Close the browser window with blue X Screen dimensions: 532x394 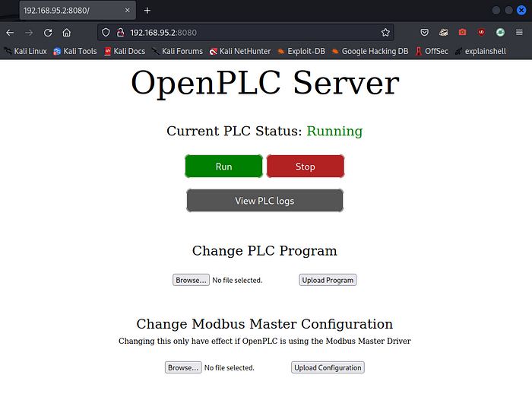521,10
